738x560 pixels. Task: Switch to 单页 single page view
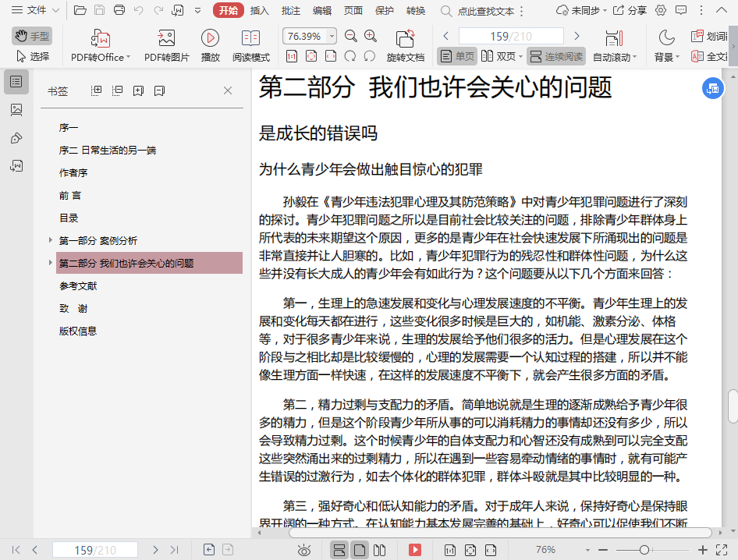point(457,56)
